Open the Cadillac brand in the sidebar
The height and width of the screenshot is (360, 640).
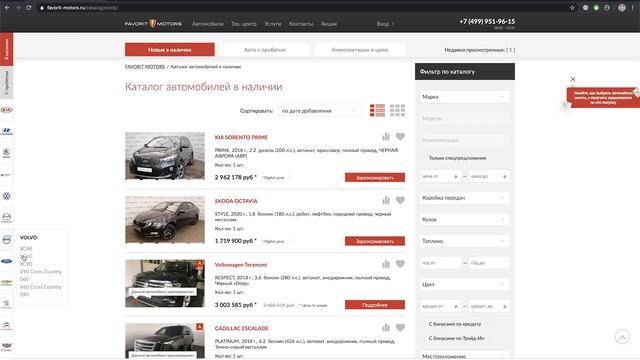coord(7,347)
